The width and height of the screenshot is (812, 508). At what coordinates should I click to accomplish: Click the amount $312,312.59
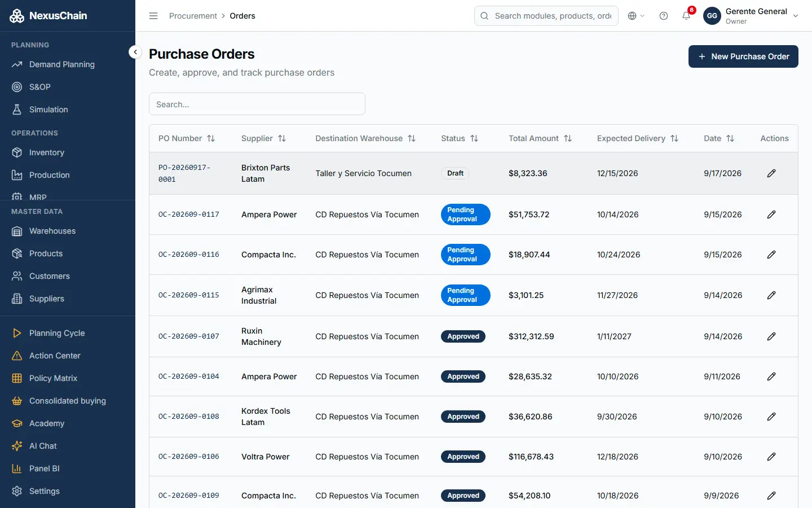point(531,336)
